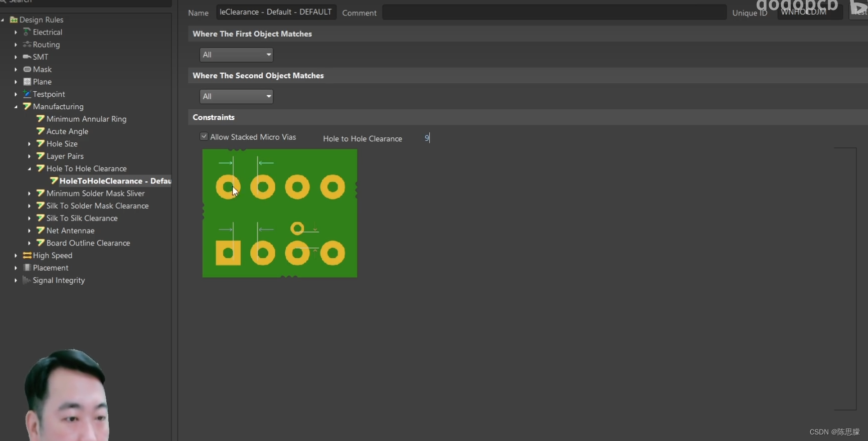Click the Manufacturing rule category icon
Image resolution: width=868 pixels, height=441 pixels.
tap(27, 106)
